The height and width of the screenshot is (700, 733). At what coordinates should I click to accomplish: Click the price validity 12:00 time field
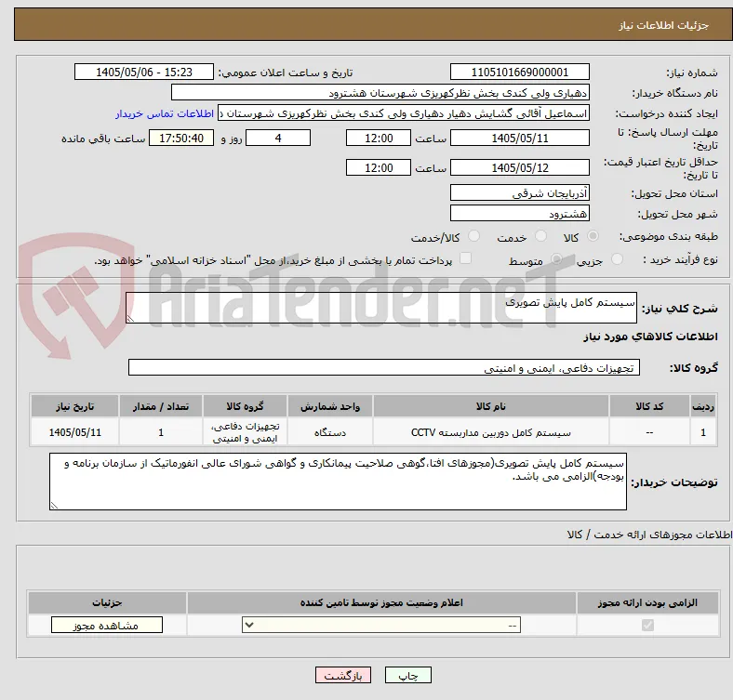pos(379,167)
